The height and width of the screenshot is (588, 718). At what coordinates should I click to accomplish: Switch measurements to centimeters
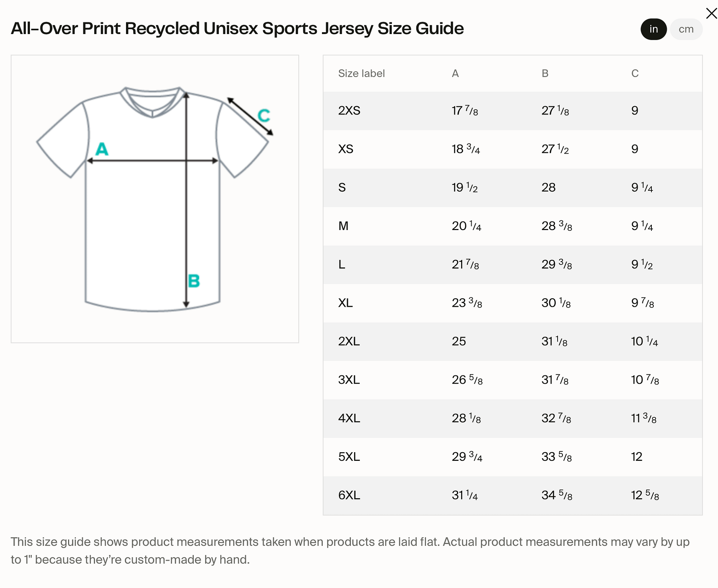coord(686,29)
